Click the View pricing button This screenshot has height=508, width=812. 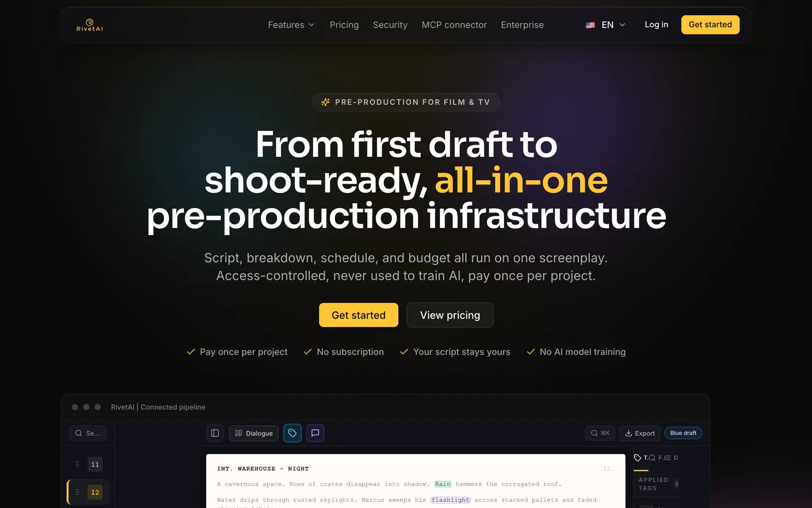(x=450, y=315)
